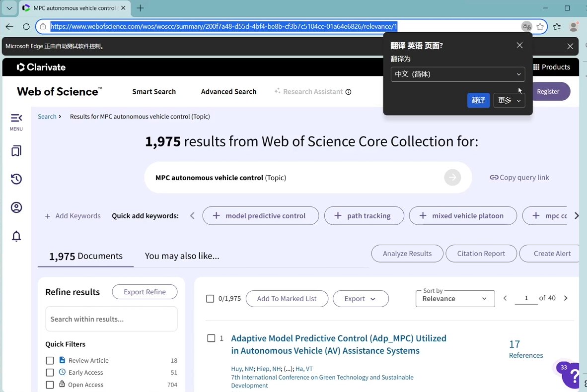The width and height of the screenshot is (587, 392).
Task: Show more quick add keywords arrow
Action: (577, 216)
